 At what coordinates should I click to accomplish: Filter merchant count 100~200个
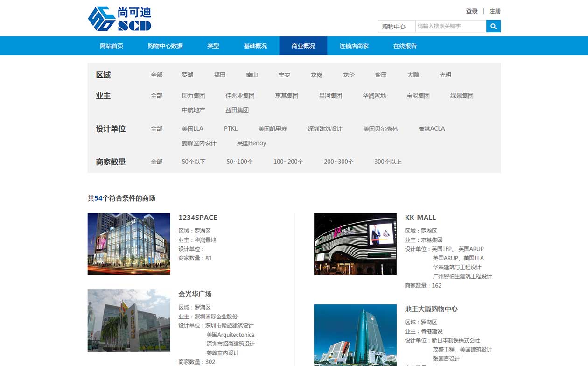pyautogui.click(x=288, y=162)
